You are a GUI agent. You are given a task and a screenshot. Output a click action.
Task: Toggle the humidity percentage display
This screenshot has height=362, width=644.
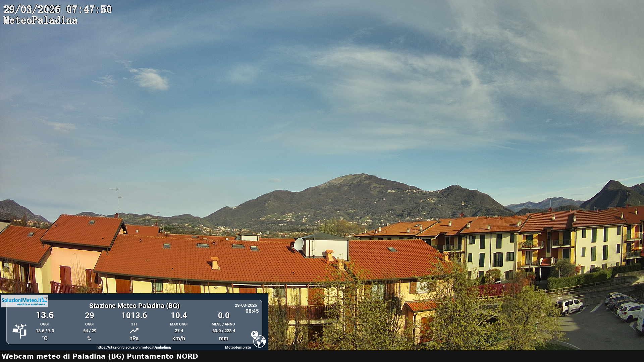click(90, 315)
